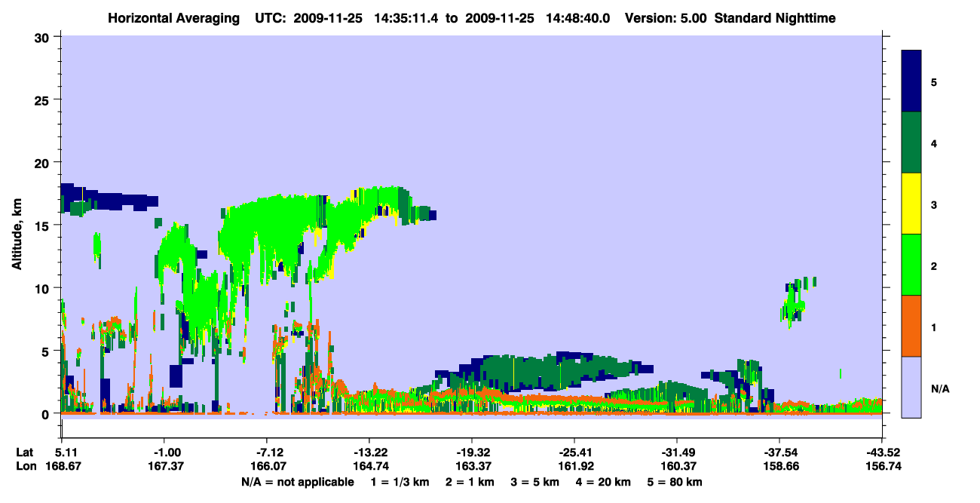Image resolution: width=980 pixels, height=503 pixels.
Task: Click the longitude value '166.07'
Action: tap(267, 466)
